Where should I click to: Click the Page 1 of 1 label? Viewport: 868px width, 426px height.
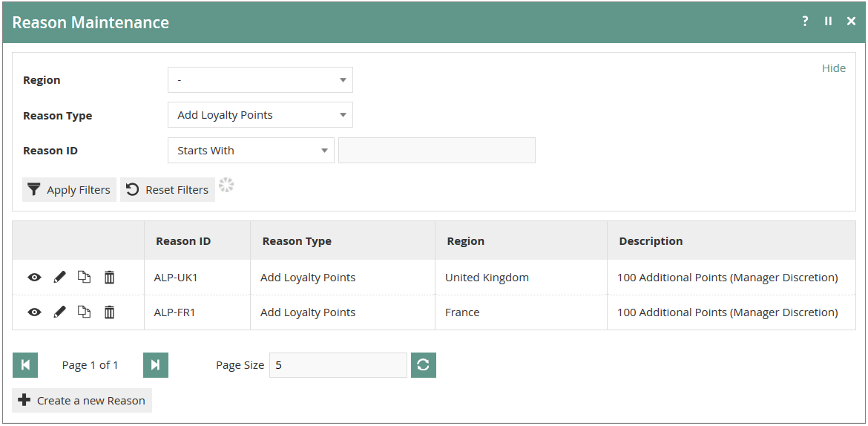tap(90, 365)
